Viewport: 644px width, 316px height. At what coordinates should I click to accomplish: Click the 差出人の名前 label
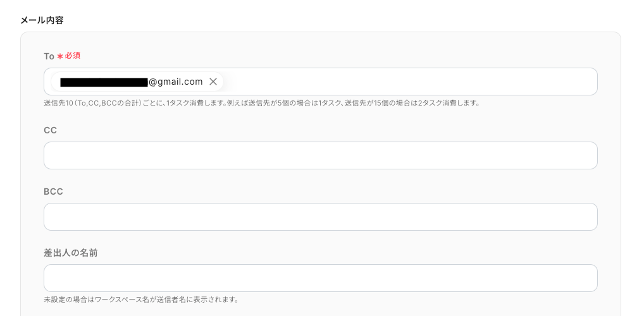coord(71,253)
